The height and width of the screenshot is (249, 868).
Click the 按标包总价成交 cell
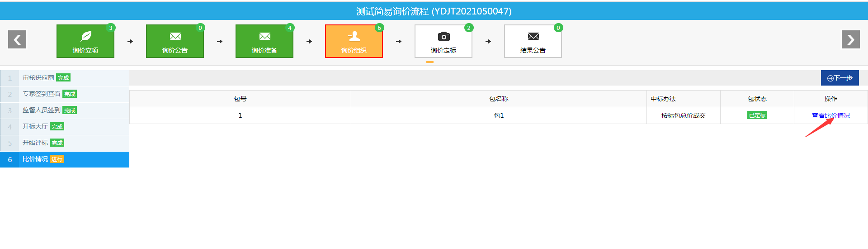pos(684,115)
